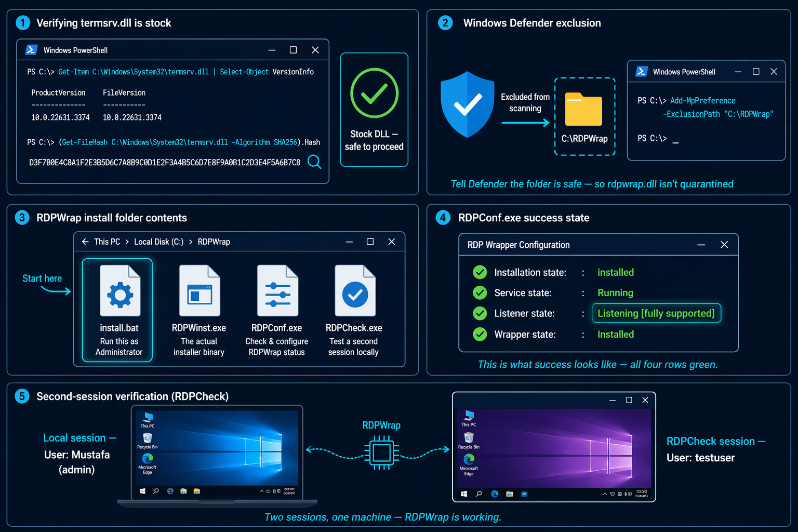Click the ProductVersion value 10.0.22631.3374

click(x=60, y=117)
